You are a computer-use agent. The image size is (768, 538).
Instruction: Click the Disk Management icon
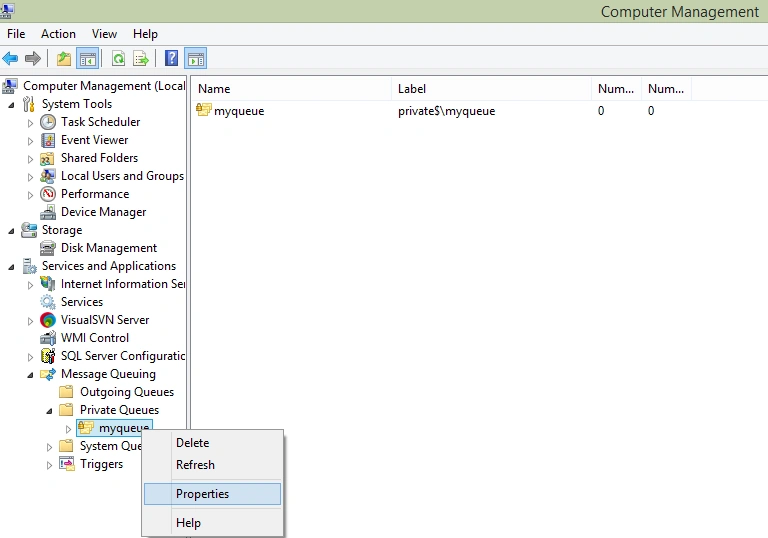(48, 248)
